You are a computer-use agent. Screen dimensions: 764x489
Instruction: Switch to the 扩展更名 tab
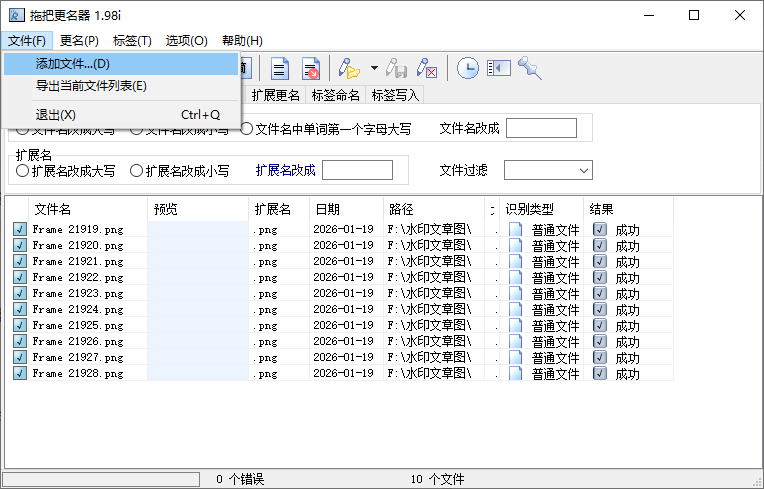275,95
